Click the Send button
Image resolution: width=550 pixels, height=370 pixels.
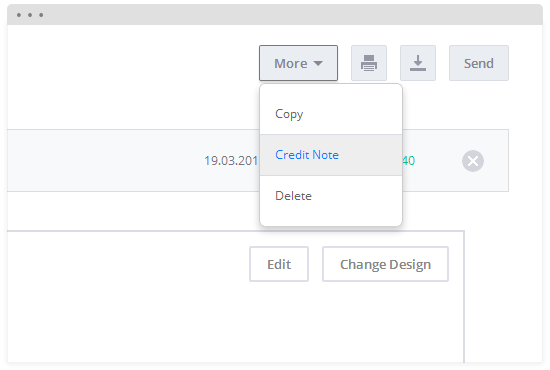click(x=479, y=63)
